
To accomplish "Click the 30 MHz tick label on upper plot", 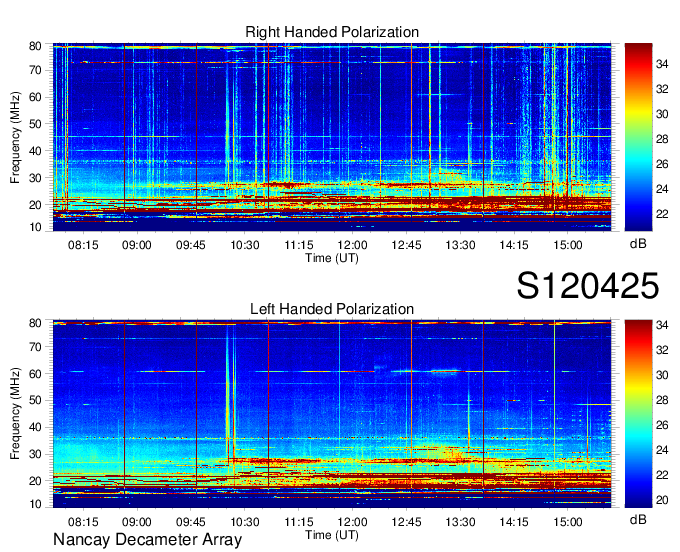I will [x=35, y=178].
